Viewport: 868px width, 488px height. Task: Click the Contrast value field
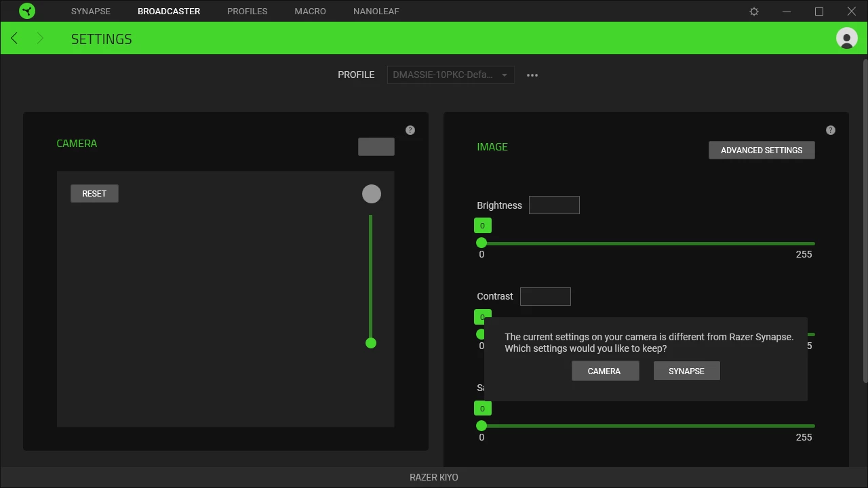pos(545,296)
